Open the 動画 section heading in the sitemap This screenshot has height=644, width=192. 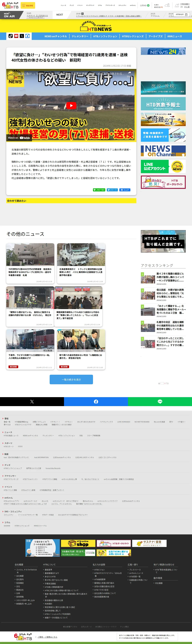pos(6,454)
